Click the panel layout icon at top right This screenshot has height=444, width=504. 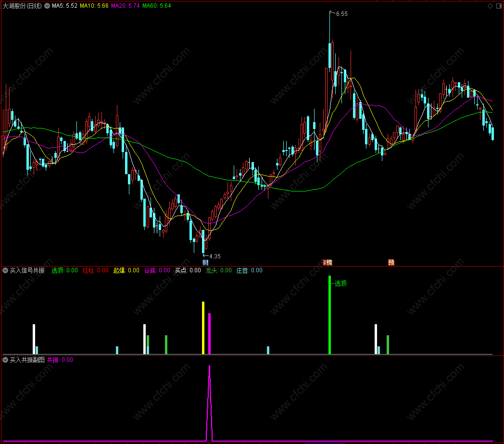click(x=499, y=6)
